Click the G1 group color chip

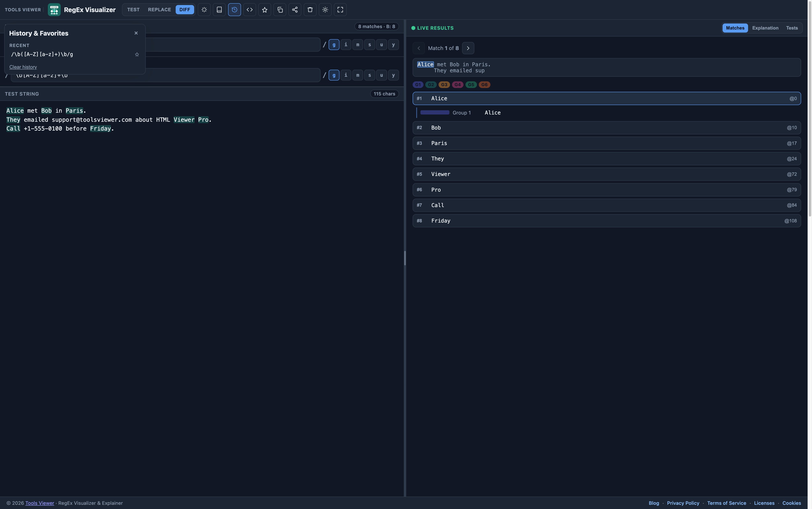click(418, 85)
